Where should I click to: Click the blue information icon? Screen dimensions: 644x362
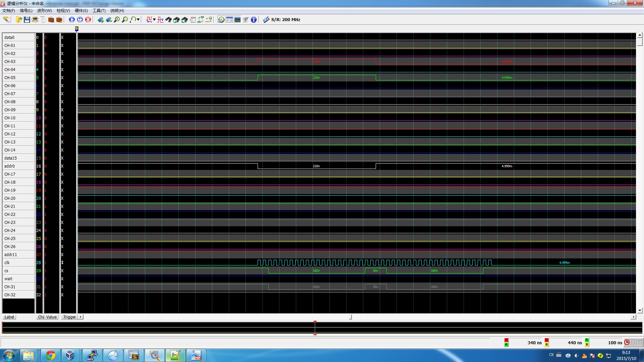254,20
